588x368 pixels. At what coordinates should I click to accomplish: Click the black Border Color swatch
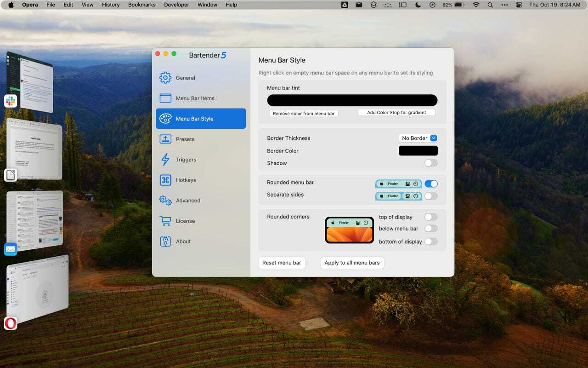418,150
